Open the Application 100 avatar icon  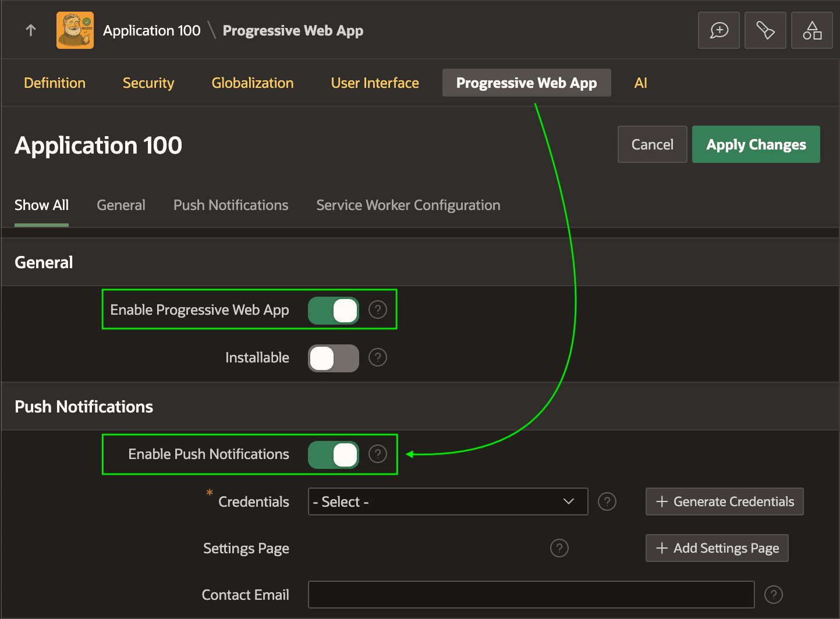(75, 30)
